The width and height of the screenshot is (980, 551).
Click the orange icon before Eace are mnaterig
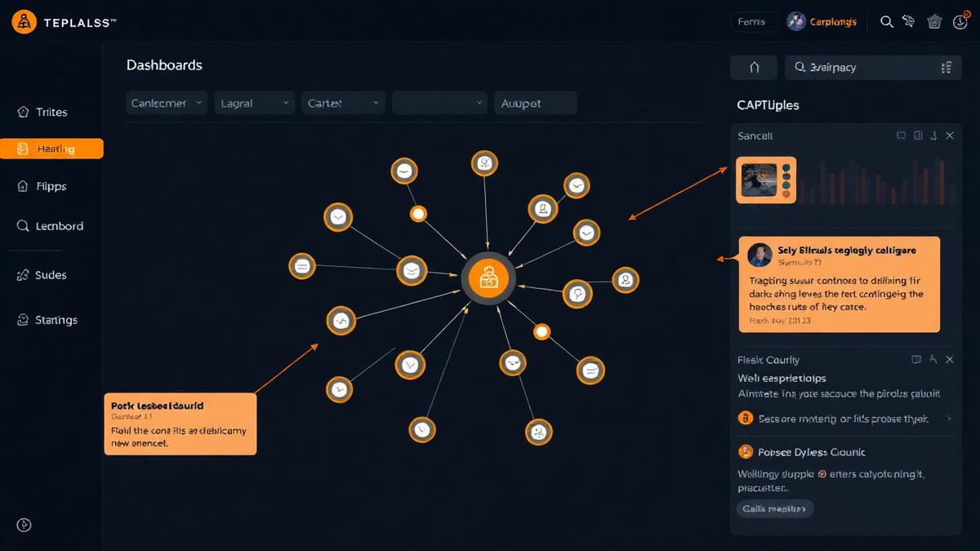745,418
